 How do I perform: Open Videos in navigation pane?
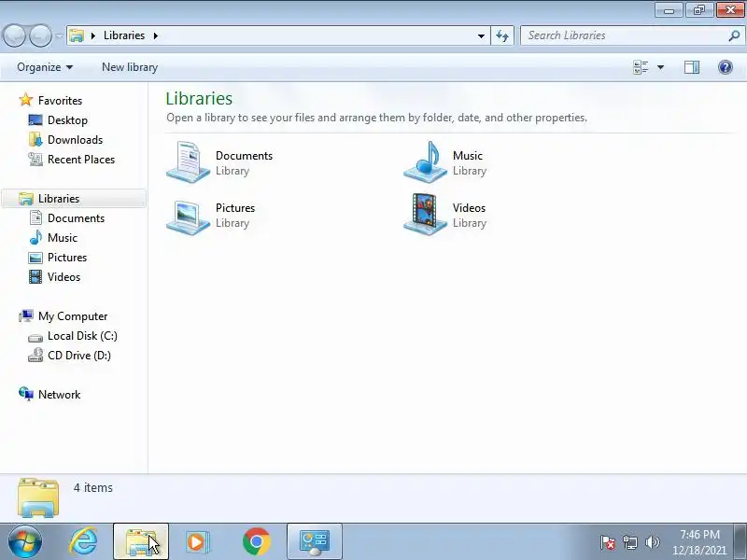coord(55,276)
